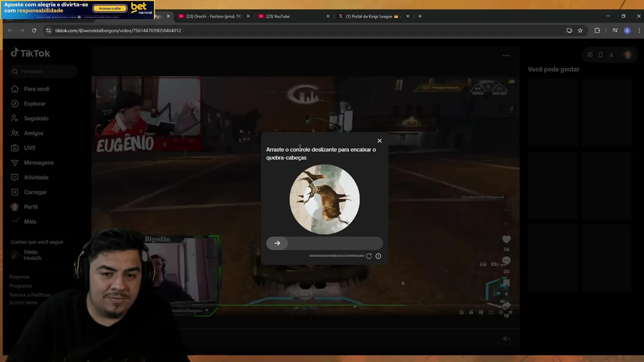
Task: Click the download desktop app icon
Action: [611, 55]
